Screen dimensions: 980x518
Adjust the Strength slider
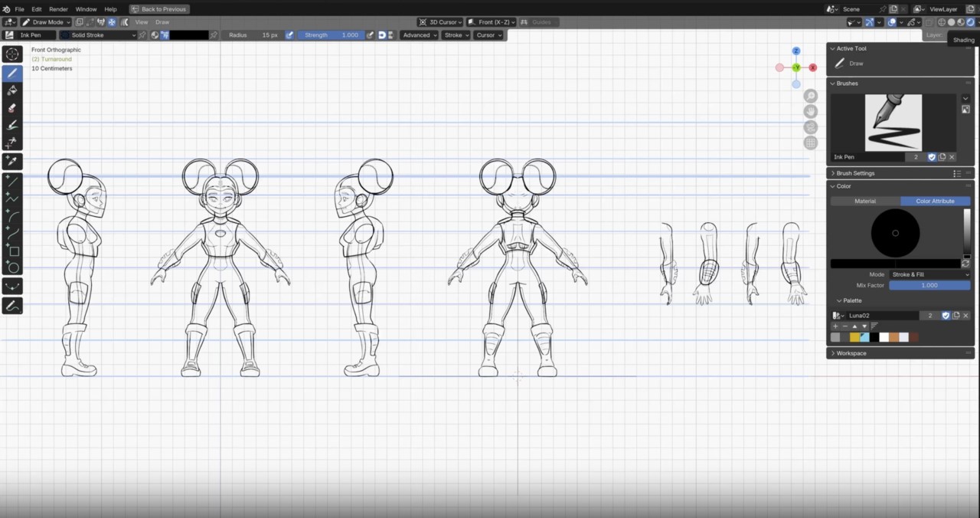[x=330, y=35]
